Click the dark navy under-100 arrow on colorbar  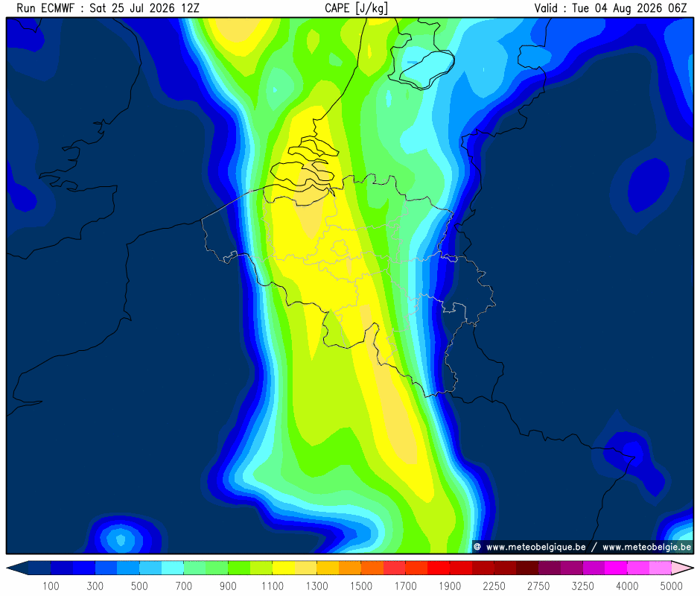(17, 568)
